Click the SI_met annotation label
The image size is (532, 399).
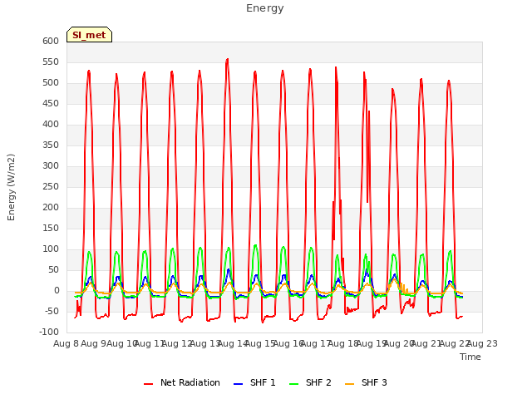[x=89, y=35]
